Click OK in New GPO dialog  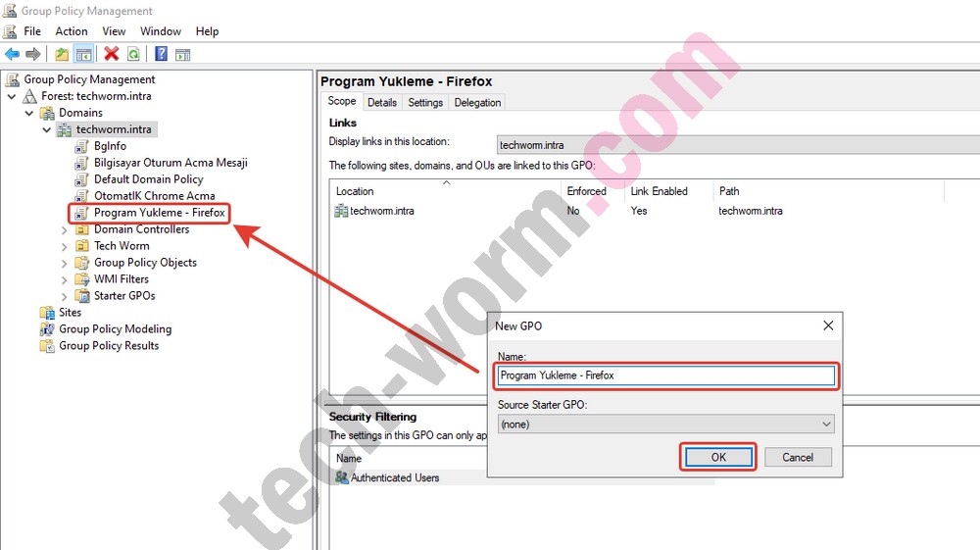(718, 457)
